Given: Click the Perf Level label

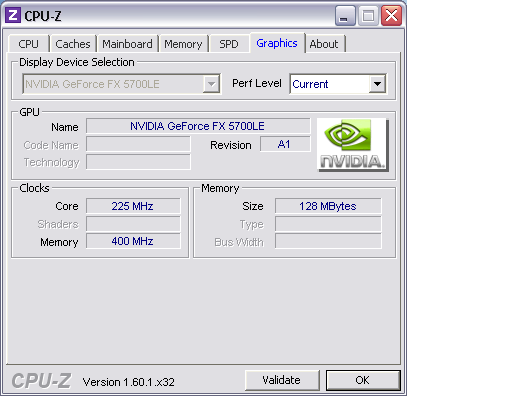Looking at the screenshot, I should 257,83.
